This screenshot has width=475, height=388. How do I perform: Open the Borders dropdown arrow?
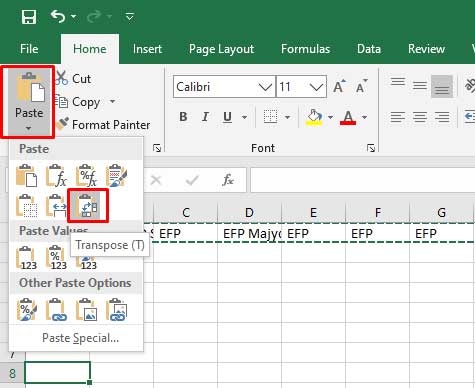287,117
